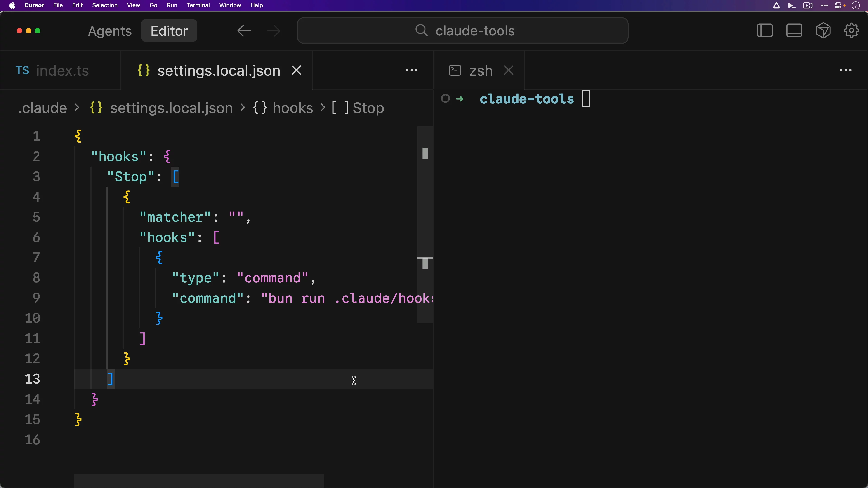Click the zsh terminal tab icon
The height and width of the screenshot is (488, 868).
tap(455, 70)
